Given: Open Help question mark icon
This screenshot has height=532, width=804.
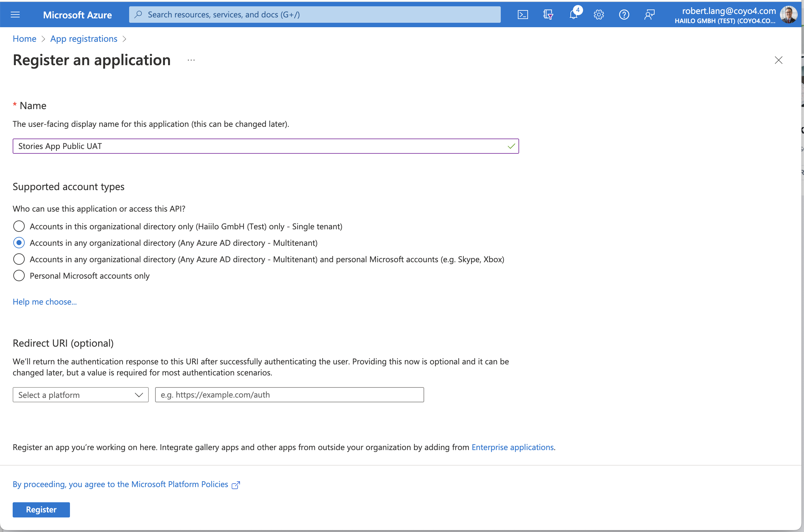Looking at the screenshot, I should tap(624, 15).
